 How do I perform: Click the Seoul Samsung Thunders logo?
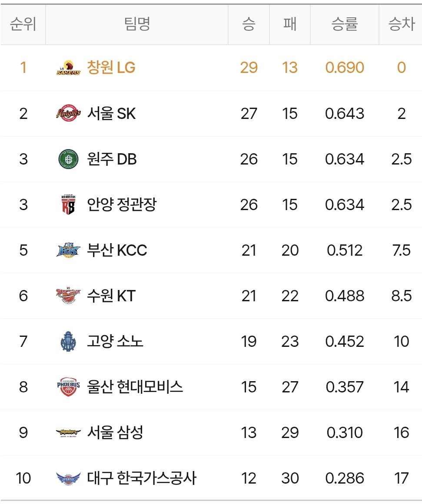coord(68,433)
